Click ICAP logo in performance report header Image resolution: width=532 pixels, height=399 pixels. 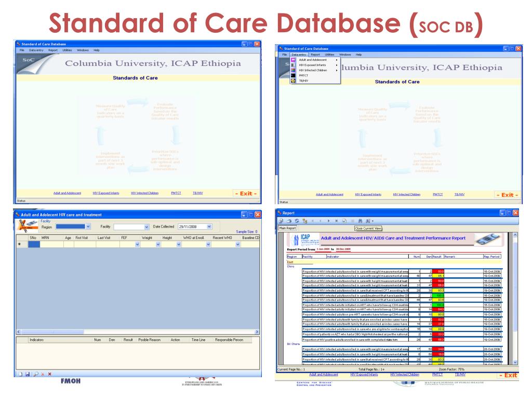tap(305, 239)
